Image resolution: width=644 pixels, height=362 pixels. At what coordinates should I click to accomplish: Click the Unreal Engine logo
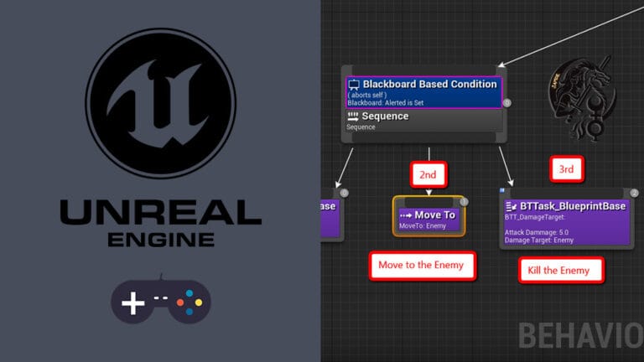tap(161, 103)
